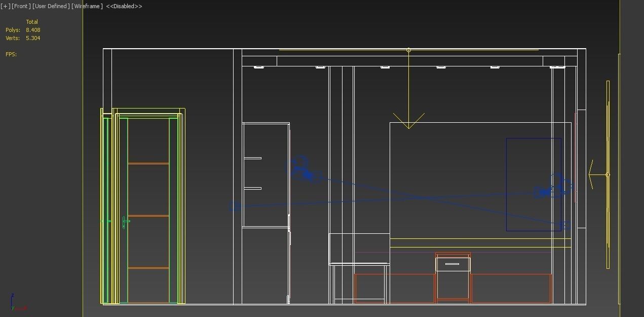Select the ceiling light circle node at top
The width and height of the screenshot is (644, 317).
408,50
